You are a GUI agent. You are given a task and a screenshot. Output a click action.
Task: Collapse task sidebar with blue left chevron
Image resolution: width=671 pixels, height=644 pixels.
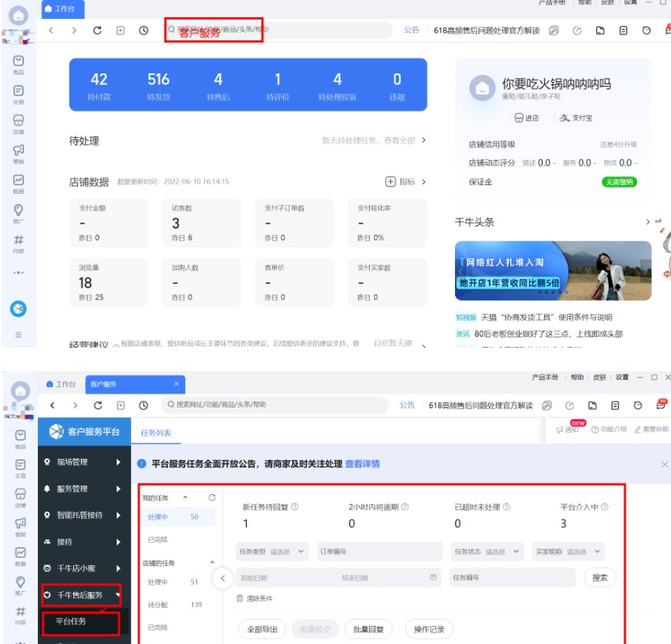[x=222, y=578]
